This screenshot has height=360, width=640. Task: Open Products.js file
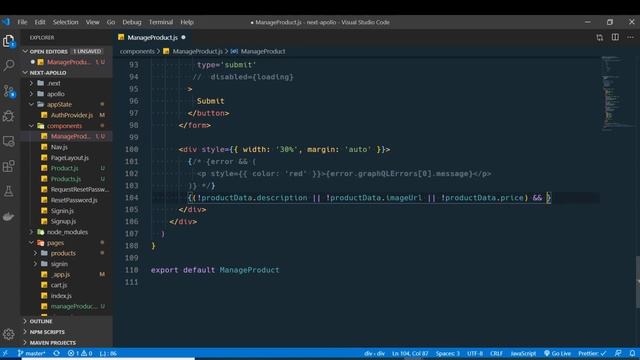pyautogui.click(x=66, y=179)
